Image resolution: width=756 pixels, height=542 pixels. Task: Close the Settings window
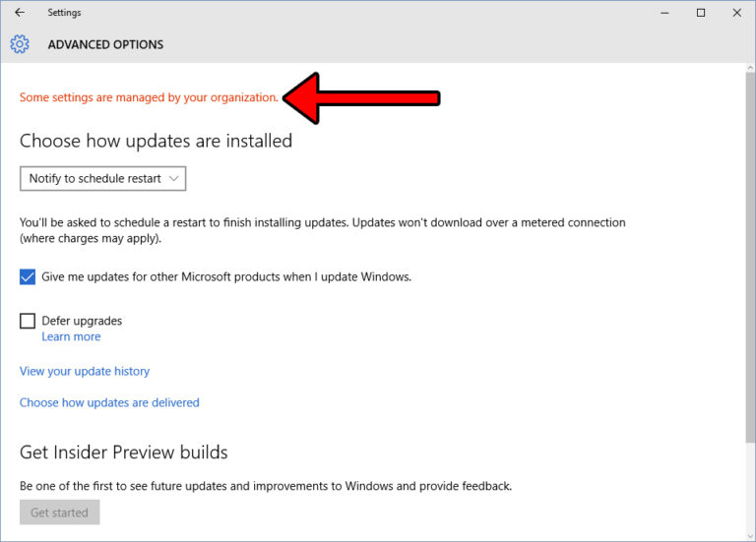736,13
